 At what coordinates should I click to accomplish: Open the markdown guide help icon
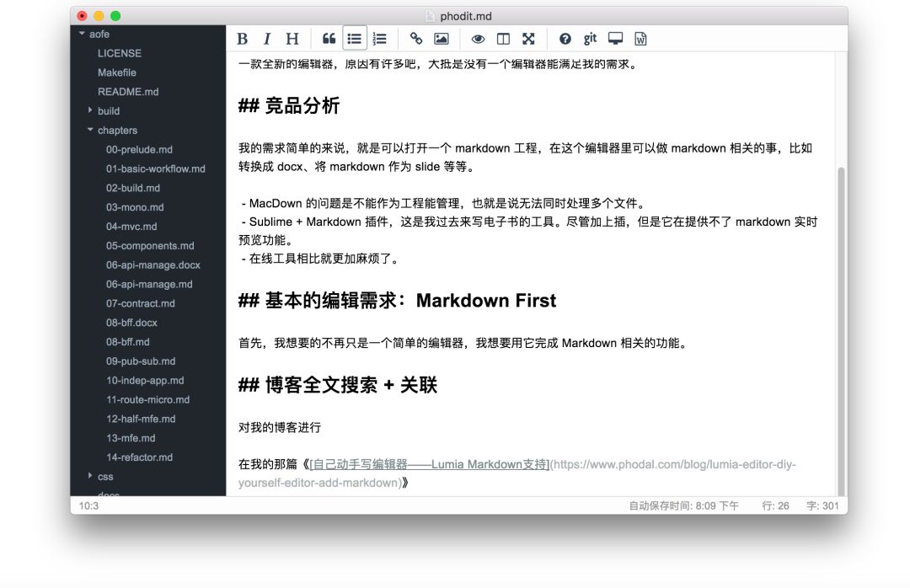pyautogui.click(x=565, y=39)
